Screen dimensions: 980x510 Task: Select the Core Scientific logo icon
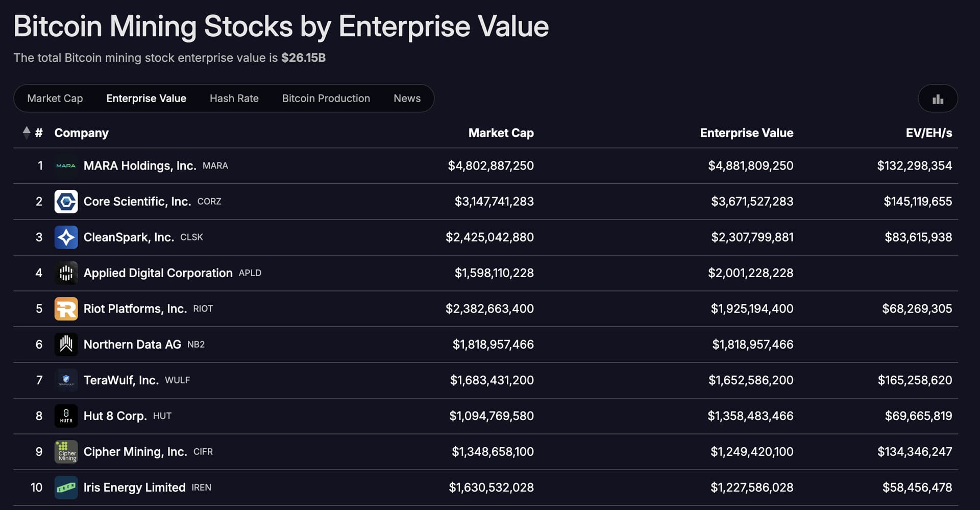(66, 201)
